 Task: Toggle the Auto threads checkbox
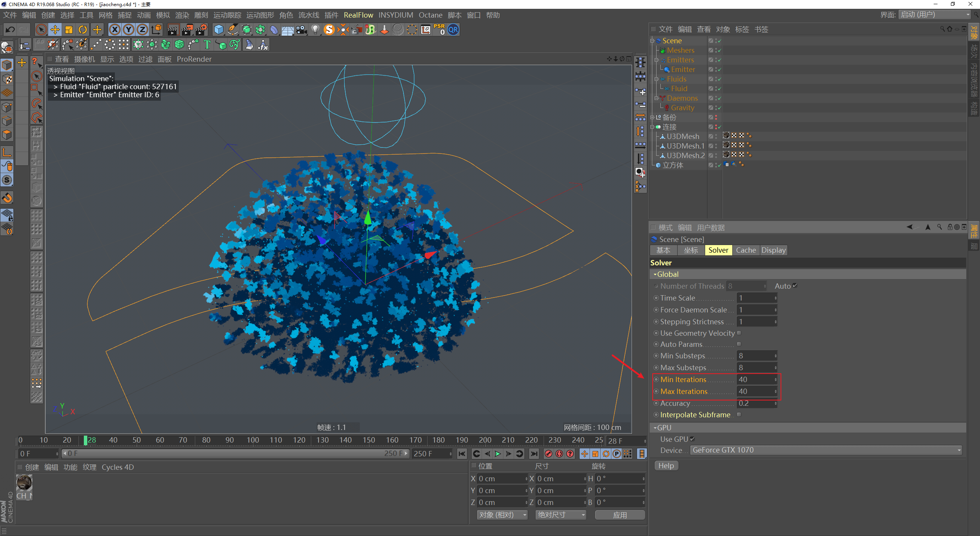[795, 286]
